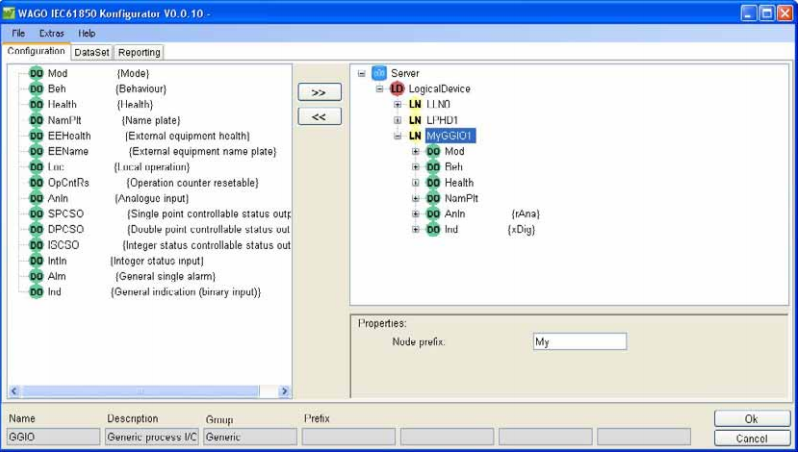Click the LN icon beside LPHD1
The height and width of the screenshot is (453, 798).
point(415,120)
